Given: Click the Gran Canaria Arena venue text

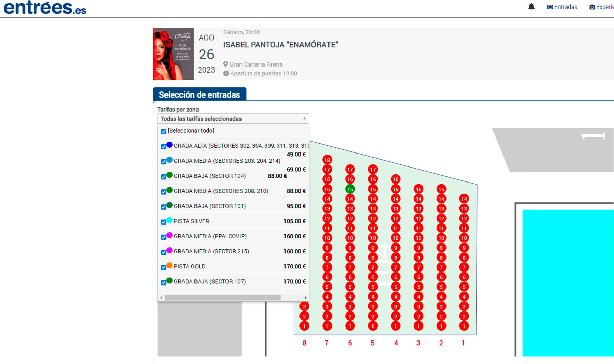Looking at the screenshot, I should [x=256, y=64].
